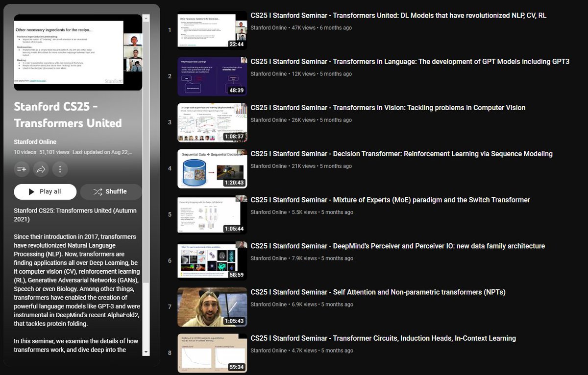
Task: Click Stanford Online under the 4.7K views video
Action: pyautogui.click(x=269, y=351)
